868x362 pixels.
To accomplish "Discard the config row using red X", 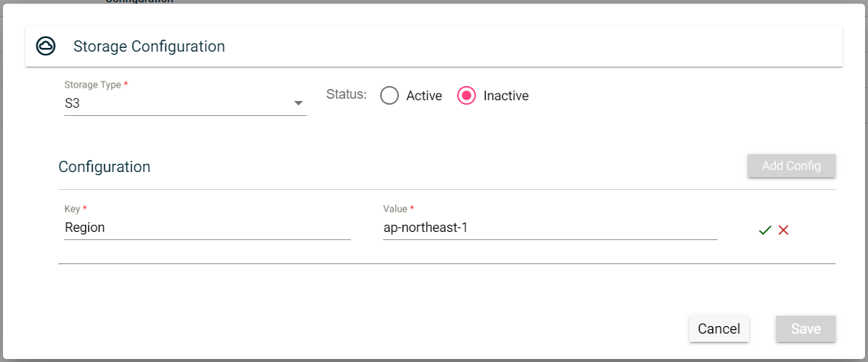I will click(783, 230).
